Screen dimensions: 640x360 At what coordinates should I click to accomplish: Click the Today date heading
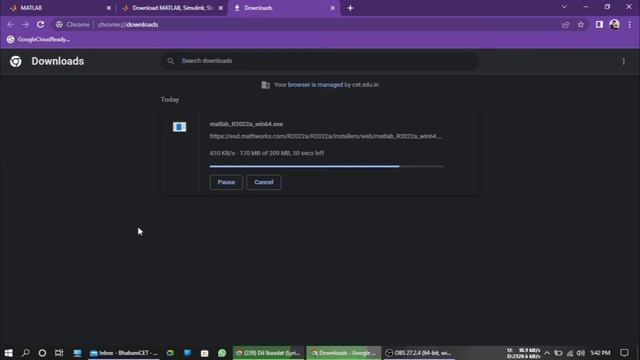pos(170,99)
